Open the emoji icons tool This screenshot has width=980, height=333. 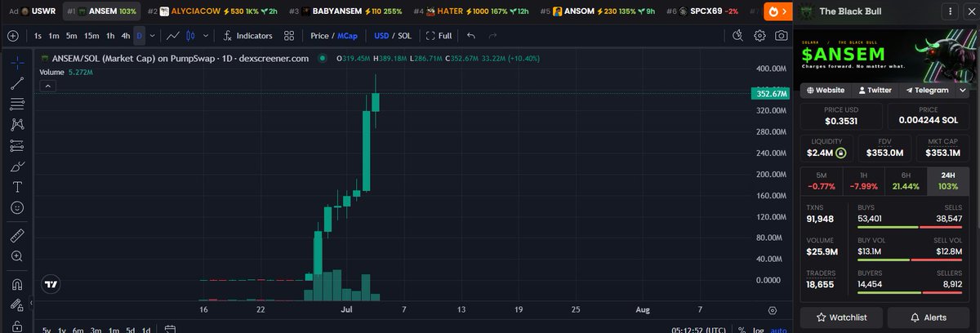click(x=16, y=208)
